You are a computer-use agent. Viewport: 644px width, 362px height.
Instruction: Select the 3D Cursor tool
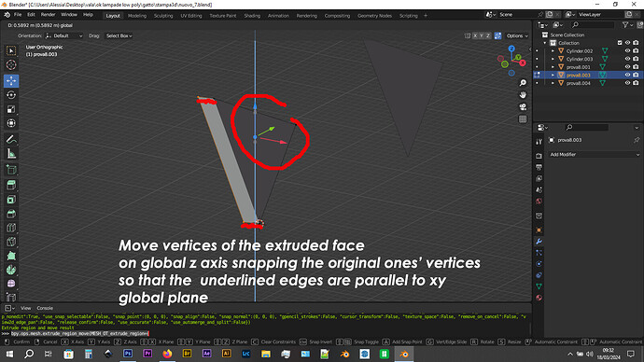click(x=11, y=65)
